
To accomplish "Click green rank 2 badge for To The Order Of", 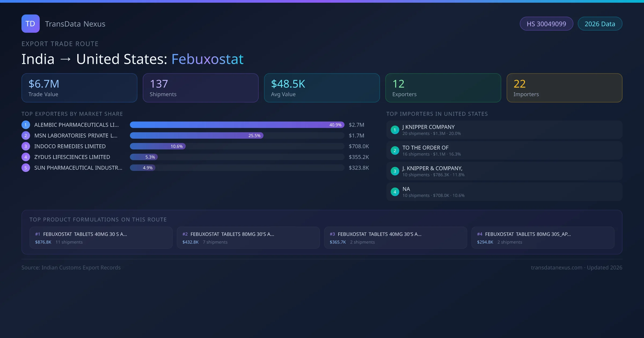I will click(395, 150).
